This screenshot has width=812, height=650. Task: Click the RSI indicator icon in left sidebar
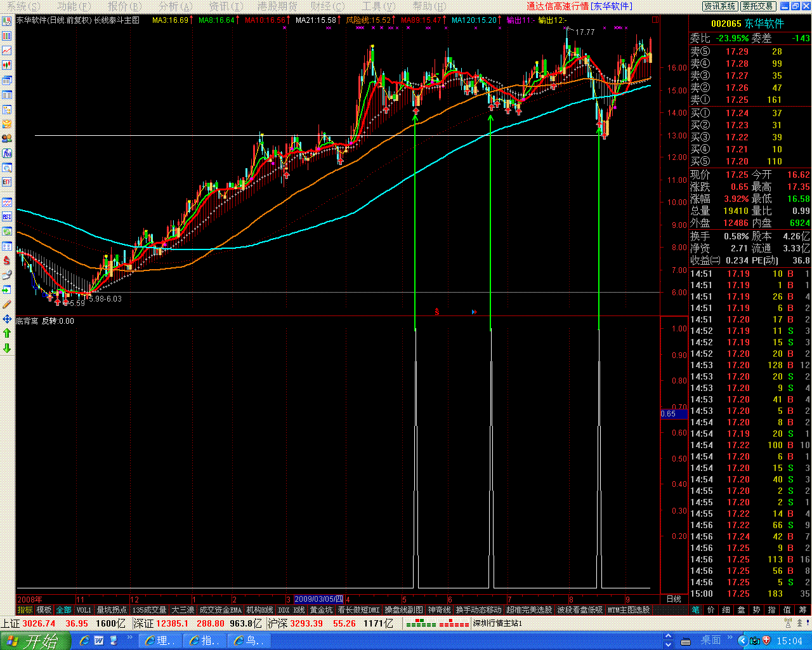click(x=7, y=217)
